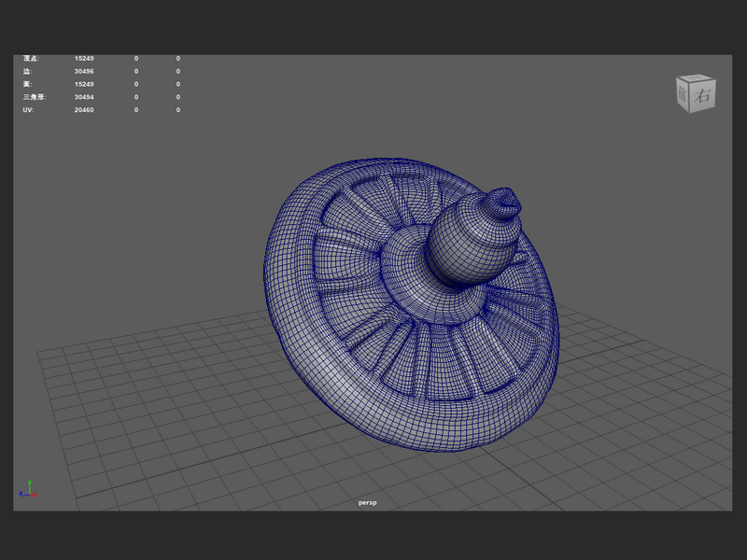The image size is (747, 560).
Task: Click the 边 edge count value 30496
Action: pyautogui.click(x=84, y=72)
